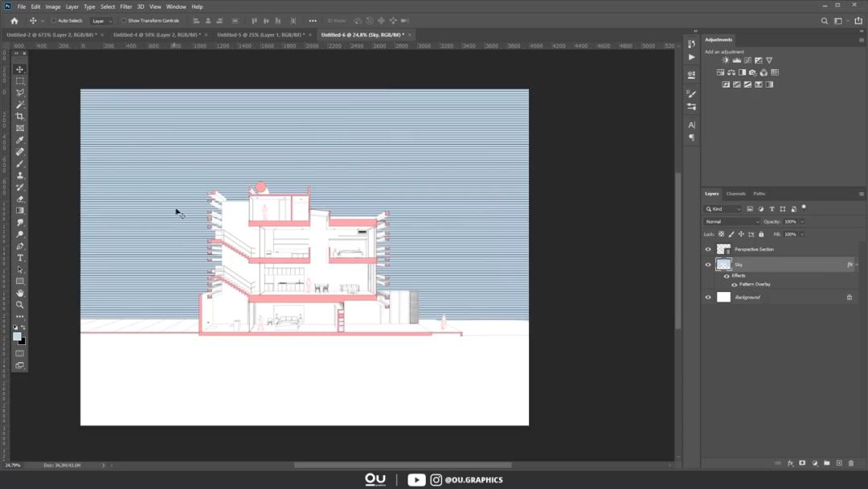Click the delete layer trash icon
Screen dimensions: 868x489
coord(851,463)
